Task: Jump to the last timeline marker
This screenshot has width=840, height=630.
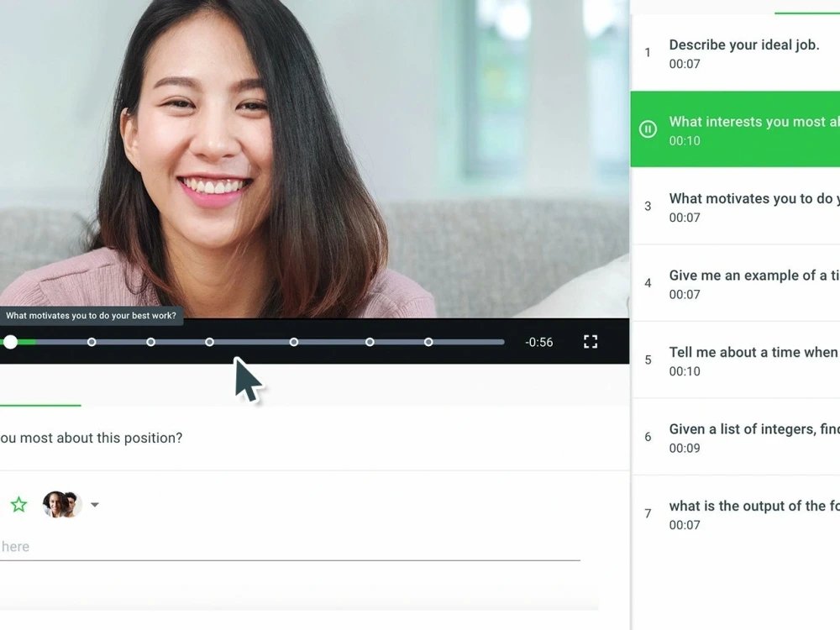Action: pos(428,342)
